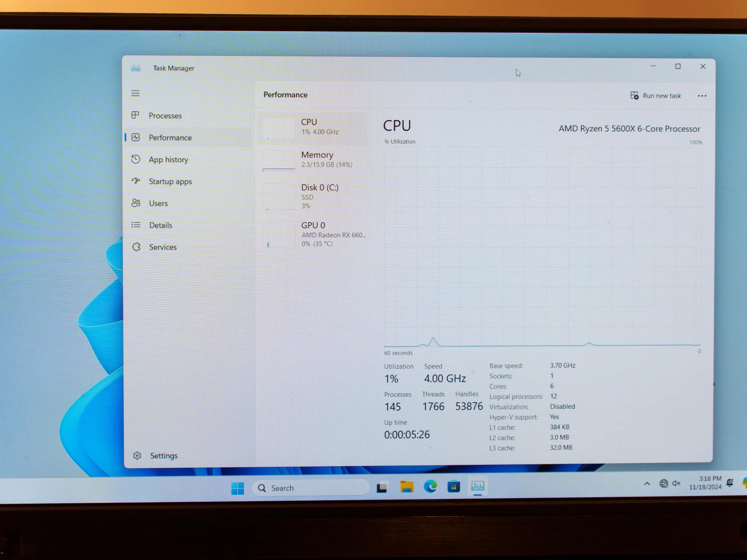
Task: Click the Task Manager taskbar icon
Action: pos(478,486)
